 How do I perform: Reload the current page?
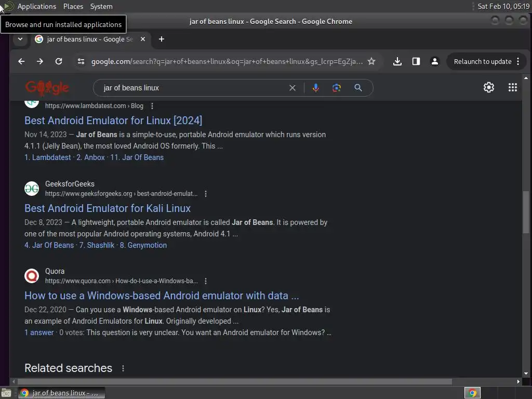click(59, 61)
